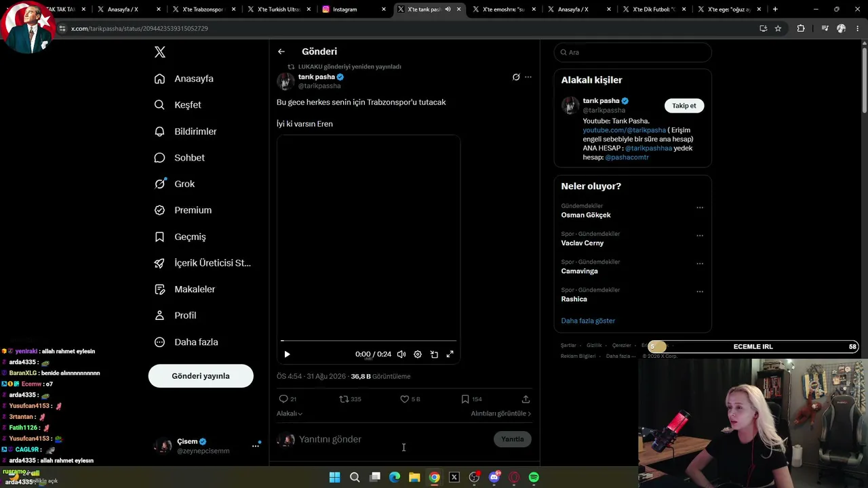Go back with the Gönderi arrow

pyautogui.click(x=281, y=52)
